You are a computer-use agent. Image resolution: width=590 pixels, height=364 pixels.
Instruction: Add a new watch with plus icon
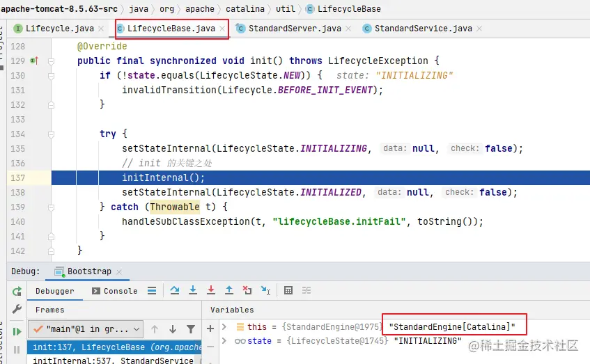coord(210,329)
